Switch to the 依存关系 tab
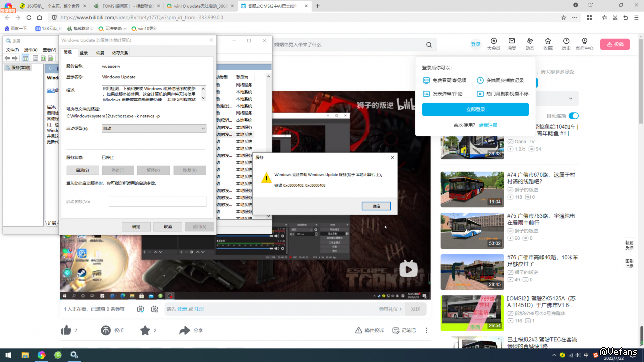Screen dimensions: 644x362 (120, 53)
